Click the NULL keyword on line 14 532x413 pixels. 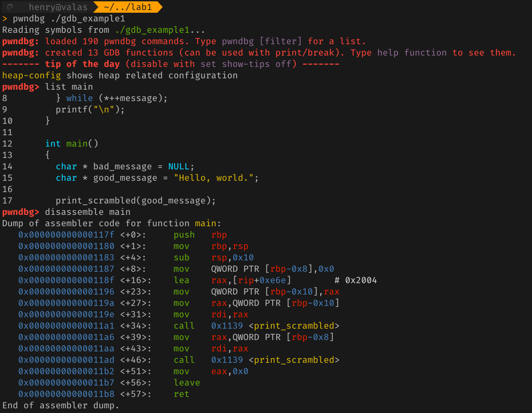(179, 166)
